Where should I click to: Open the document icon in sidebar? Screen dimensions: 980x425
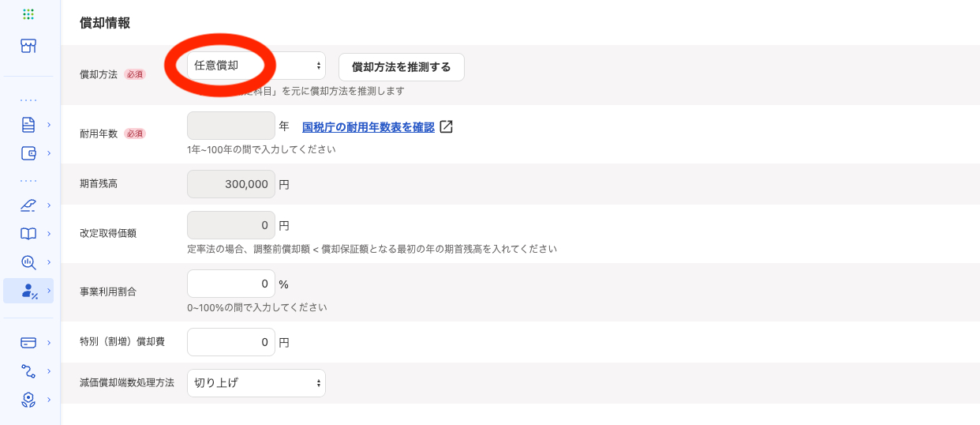click(x=28, y=124)
